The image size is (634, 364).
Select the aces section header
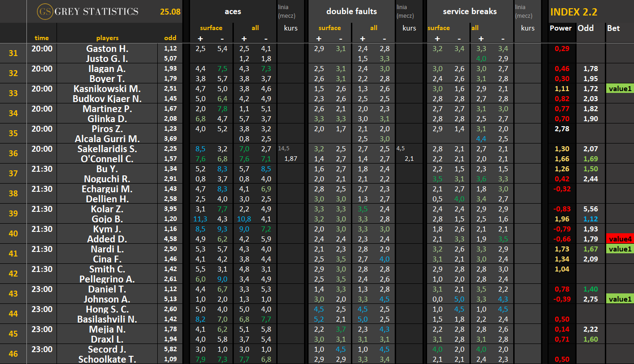click(233, 11)
